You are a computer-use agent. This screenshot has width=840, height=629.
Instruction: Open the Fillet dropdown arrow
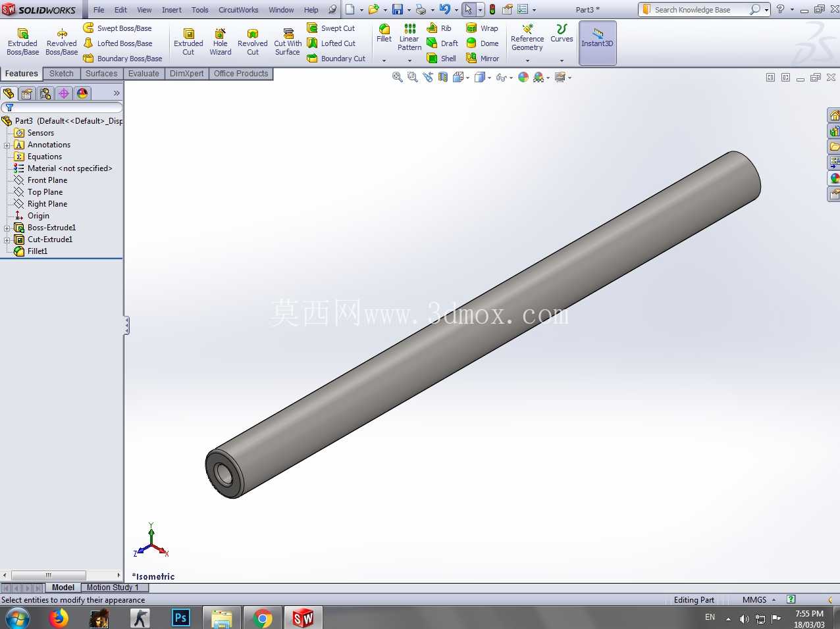tap(384, 61)
